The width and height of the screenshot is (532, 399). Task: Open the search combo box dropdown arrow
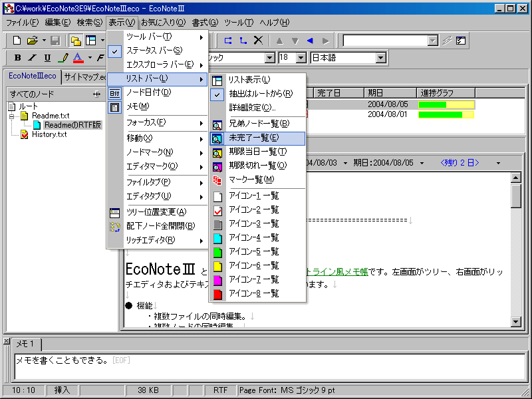pos(433,41)
